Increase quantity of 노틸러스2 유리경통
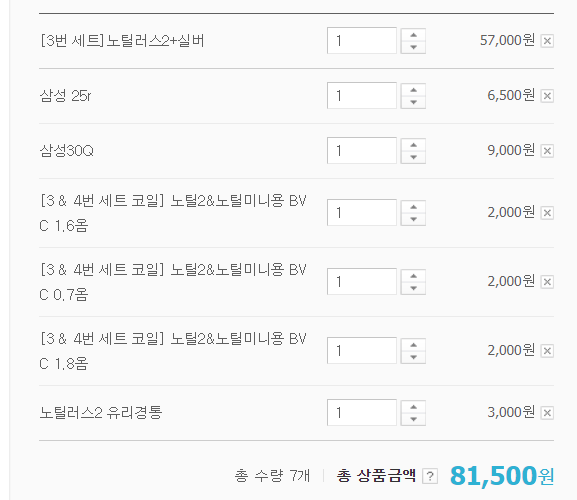The width and height of the screenshot is (577, 500). pos(413,407)
